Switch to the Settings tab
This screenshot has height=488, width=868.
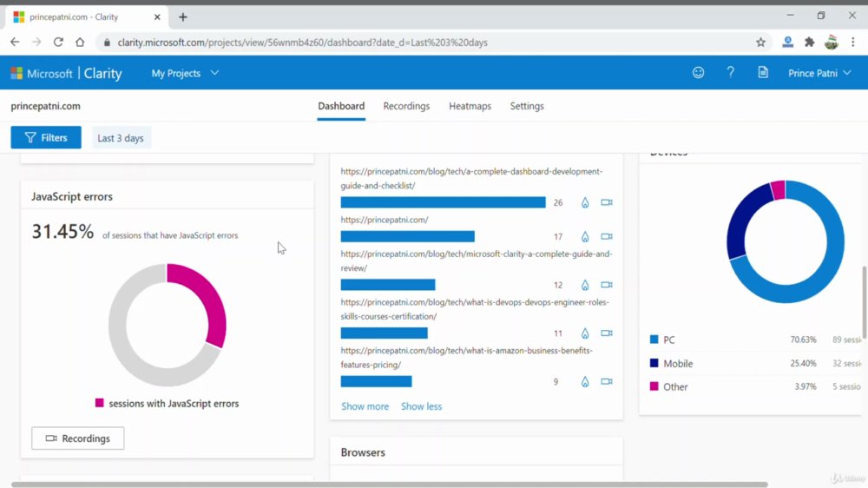(527, 106)
